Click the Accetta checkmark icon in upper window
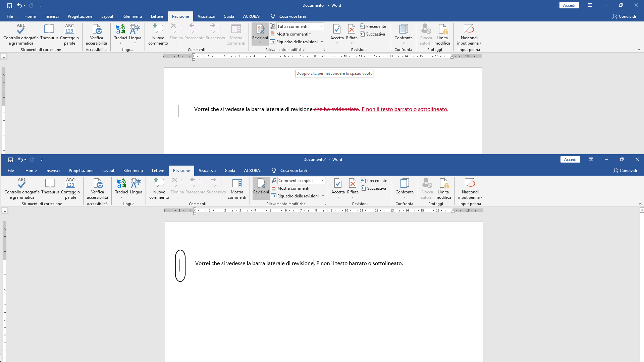This screenshot has height=362, width=644. (x=337, y=29)
